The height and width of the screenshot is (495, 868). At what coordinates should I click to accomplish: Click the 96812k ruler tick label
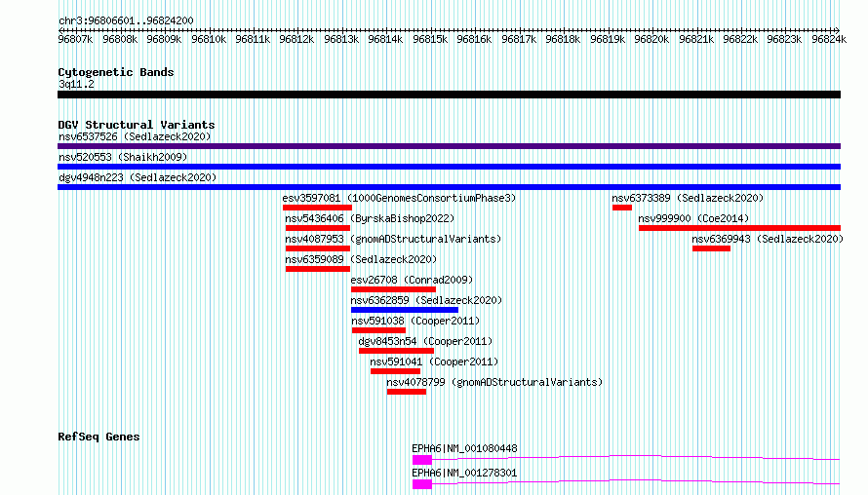tap(296, 39)
